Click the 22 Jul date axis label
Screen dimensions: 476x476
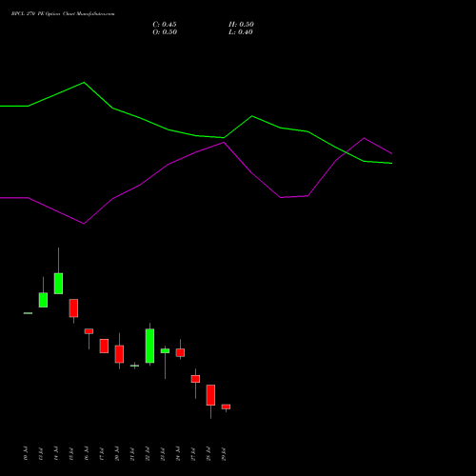pos(148,453)
